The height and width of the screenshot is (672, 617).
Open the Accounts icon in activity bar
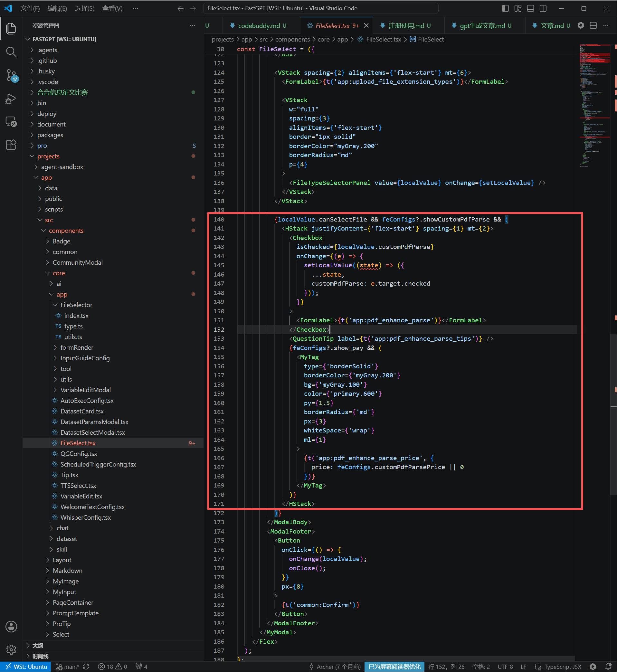(x=11, y=627)
